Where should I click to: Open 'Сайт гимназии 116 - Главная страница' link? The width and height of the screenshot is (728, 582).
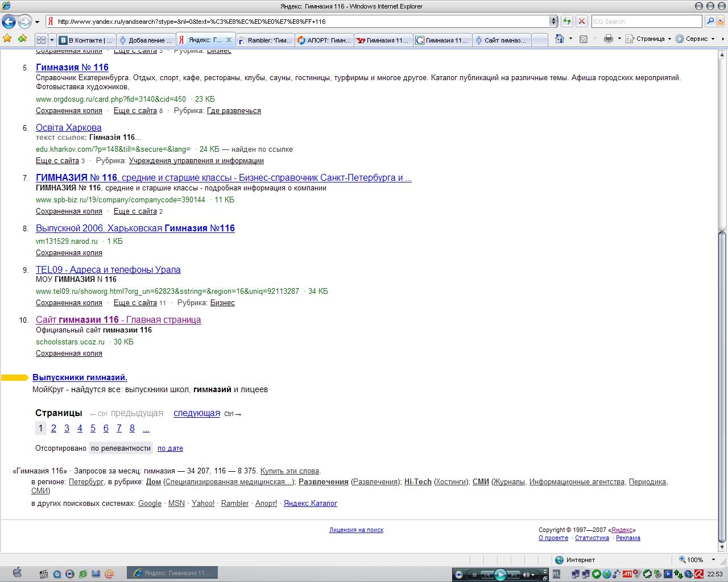pos(118,319)
